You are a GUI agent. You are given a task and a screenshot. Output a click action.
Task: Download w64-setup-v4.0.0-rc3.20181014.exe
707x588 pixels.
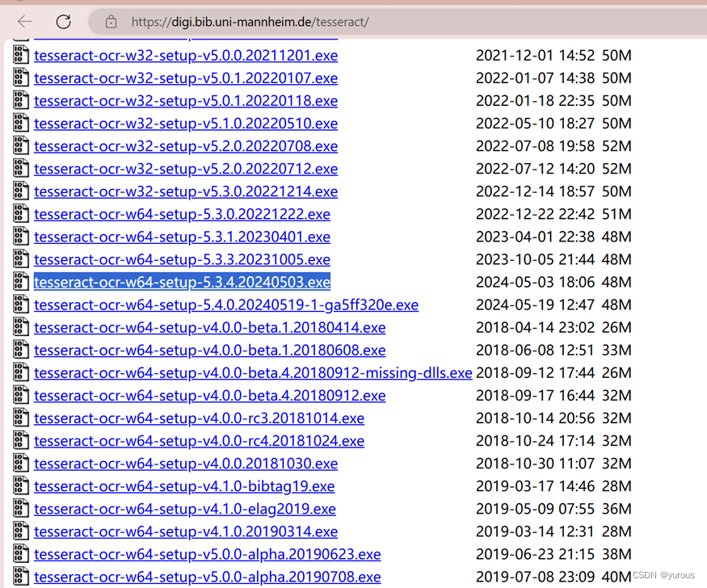200,418
